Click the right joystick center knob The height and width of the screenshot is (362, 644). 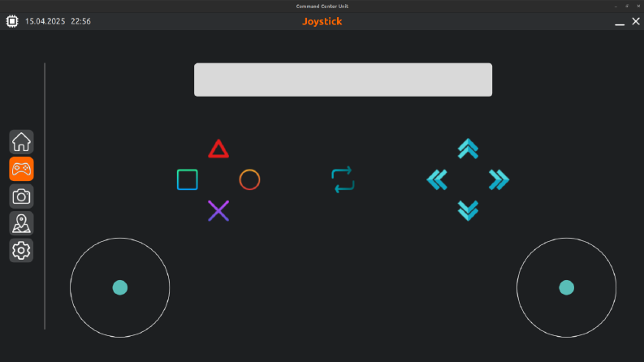(566, 287)
